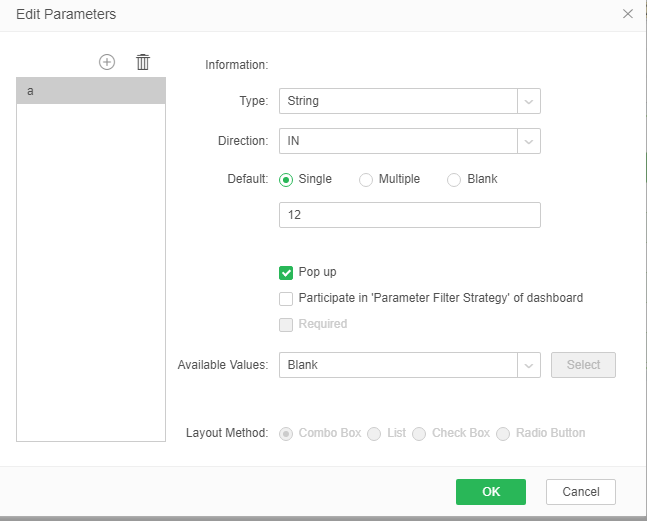Click the Information label text
This screenshot has height=521, width=647.
(236, 65)
